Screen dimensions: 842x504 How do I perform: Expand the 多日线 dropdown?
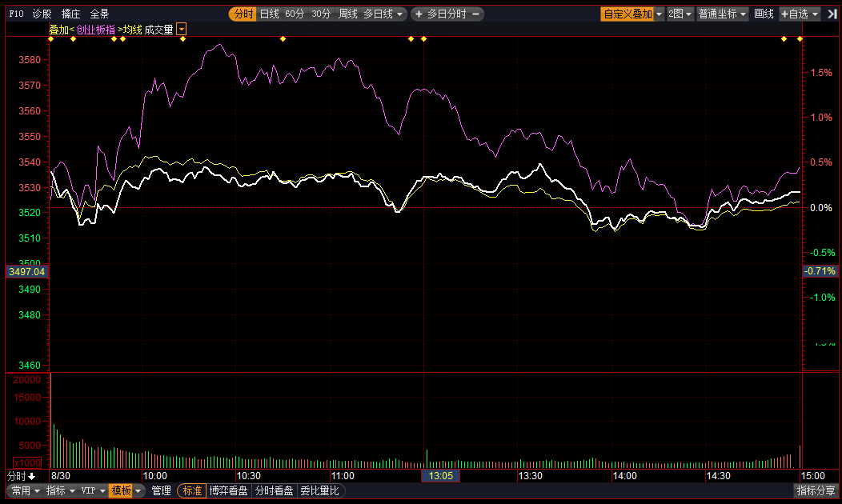(x=384, y=14)
